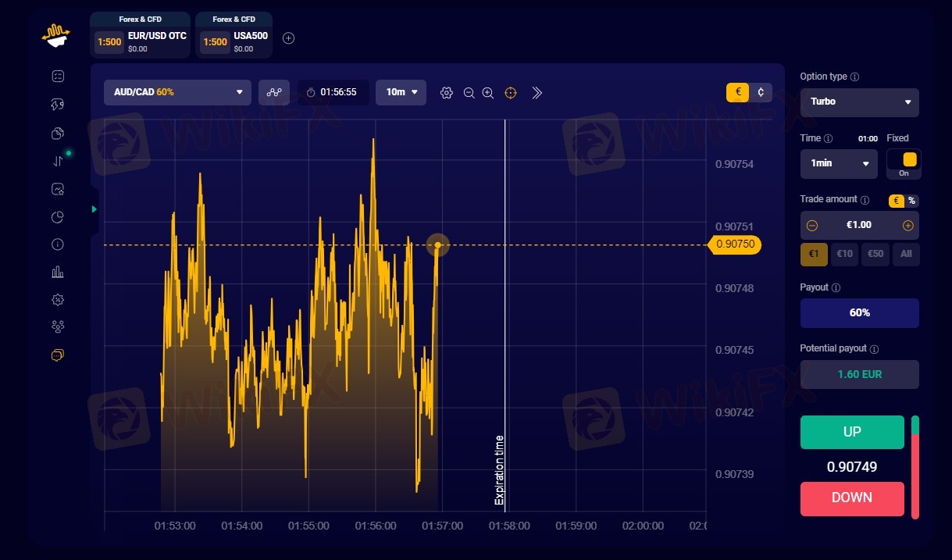Open chart settings gear icon

[x=447, y=93]
